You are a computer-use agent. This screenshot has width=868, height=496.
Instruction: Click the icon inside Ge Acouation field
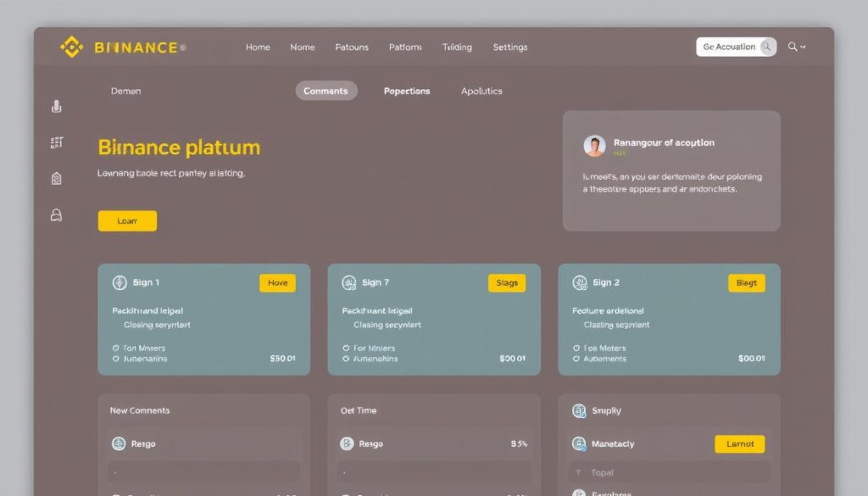tap(767, 47)
